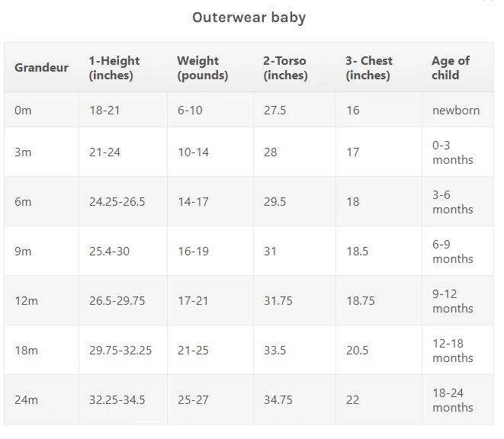Viewport: 504px width, 439px height.
Task: Click the 3m size row label
Action: [23, 152]
